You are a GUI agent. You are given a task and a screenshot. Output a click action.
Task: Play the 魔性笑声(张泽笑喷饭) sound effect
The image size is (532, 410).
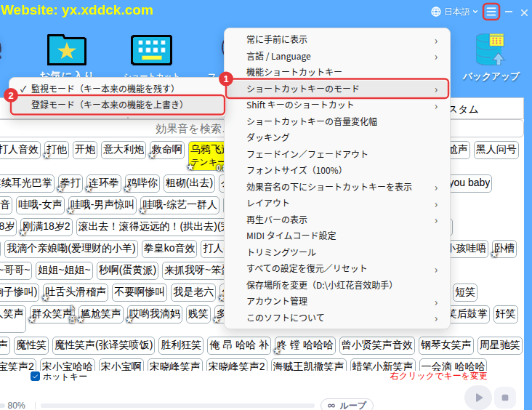click(103, 345)
